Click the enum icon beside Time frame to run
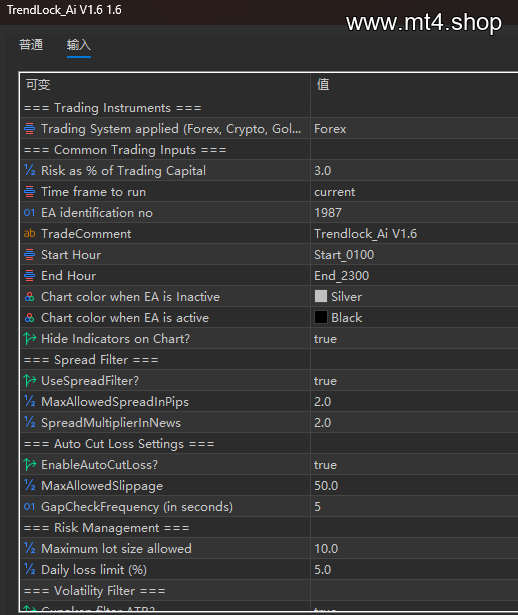Screen dimensions: 518x615 click(x=29, y=191)
